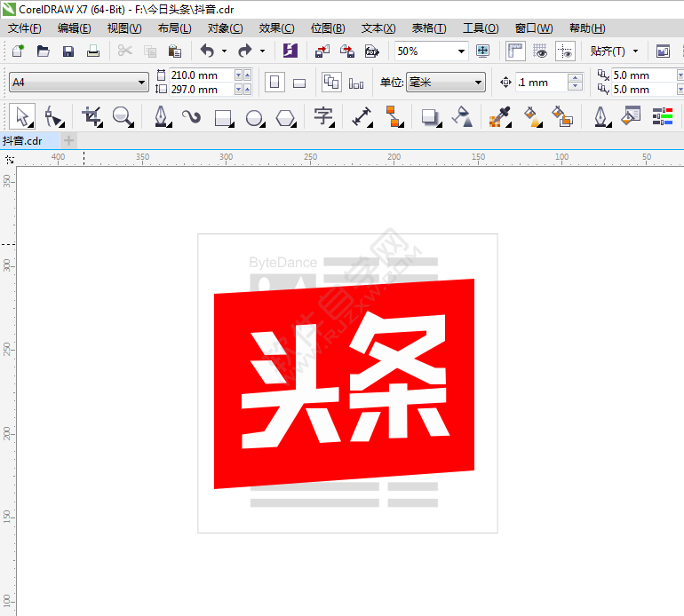The image size is (684, 616).
Task: Click the Cut scissors icon
Action: (124, 51)
